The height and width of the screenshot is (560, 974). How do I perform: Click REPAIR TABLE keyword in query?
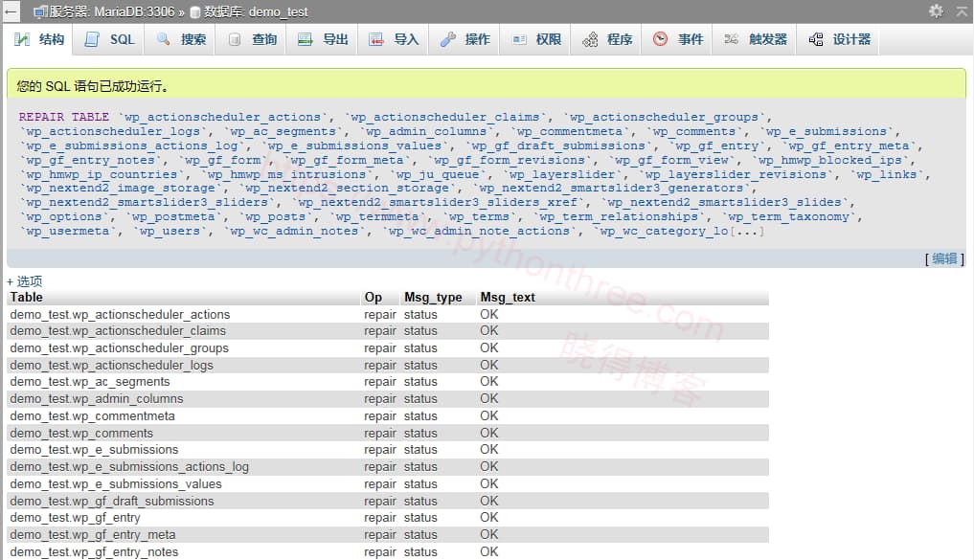coord(64,117)
